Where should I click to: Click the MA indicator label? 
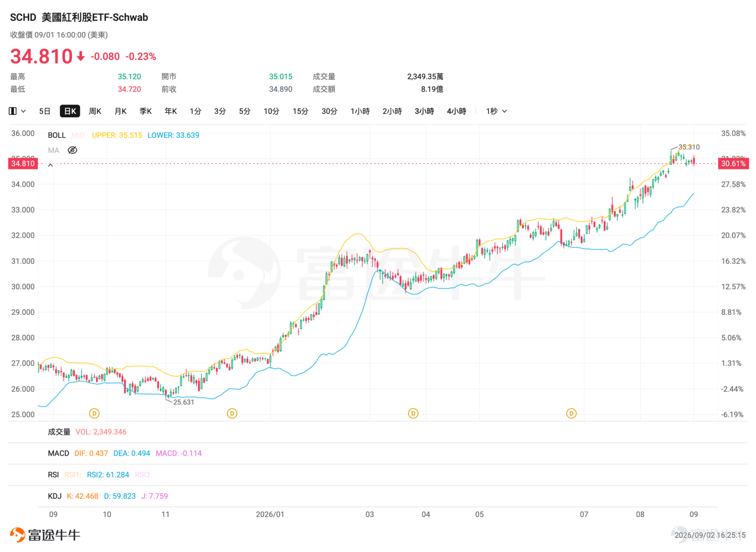53,150
